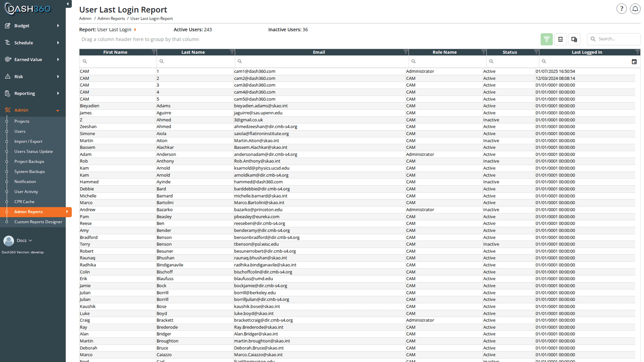Image resolution: width=644 pixels, height=362 pixels.
Task: Sort by First Name column header
Action: (115, 52)
